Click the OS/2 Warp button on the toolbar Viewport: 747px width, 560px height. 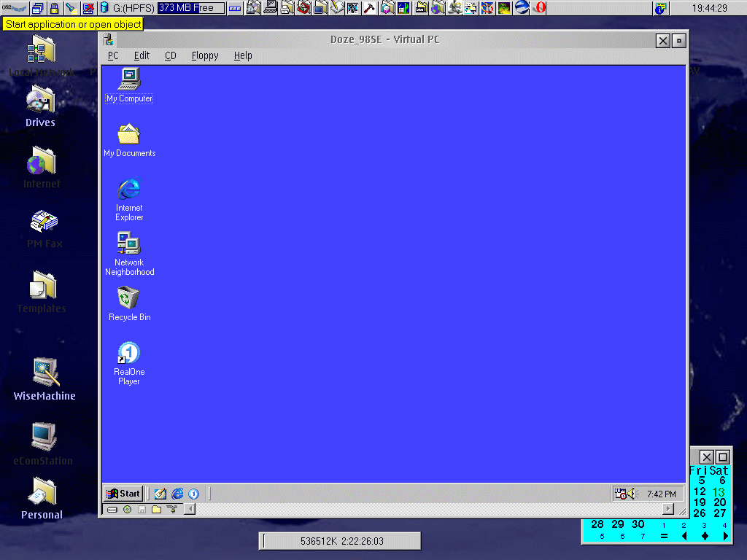click(x=15, y=7)
